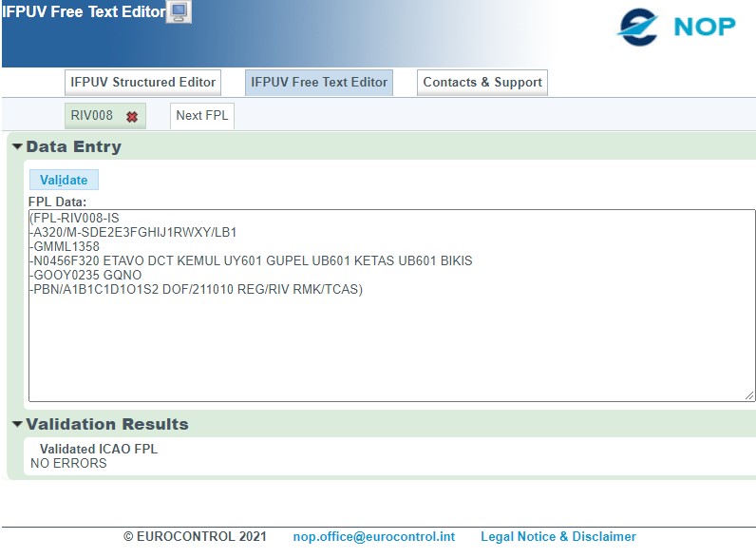Click line '-PBN/A1B1C1D1O1S2 DOF/211010'
The height and width of the screenshot is (558, 756).
pyautogui.click(x=197, y=290)
